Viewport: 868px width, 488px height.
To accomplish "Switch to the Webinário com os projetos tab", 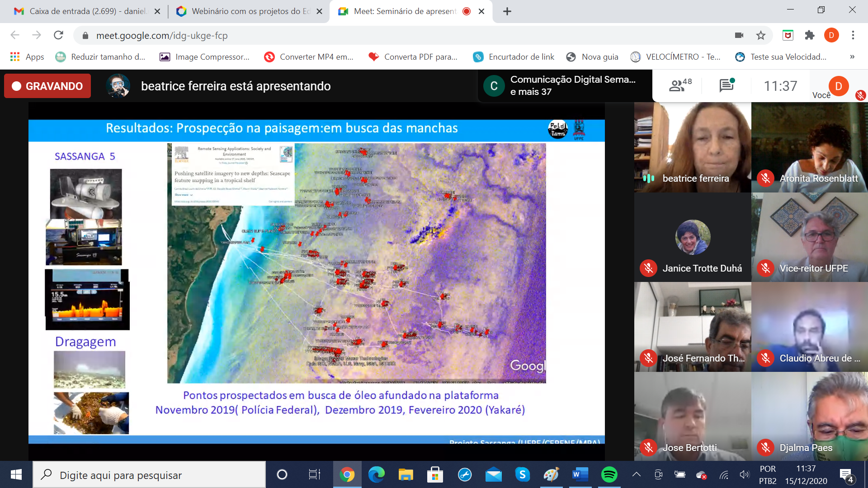I will [249, 11].
